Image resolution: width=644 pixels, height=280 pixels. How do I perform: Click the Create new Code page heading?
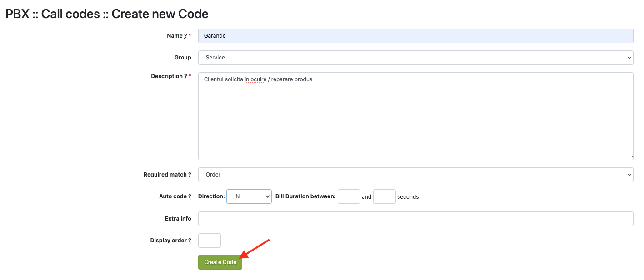(160, 14)
